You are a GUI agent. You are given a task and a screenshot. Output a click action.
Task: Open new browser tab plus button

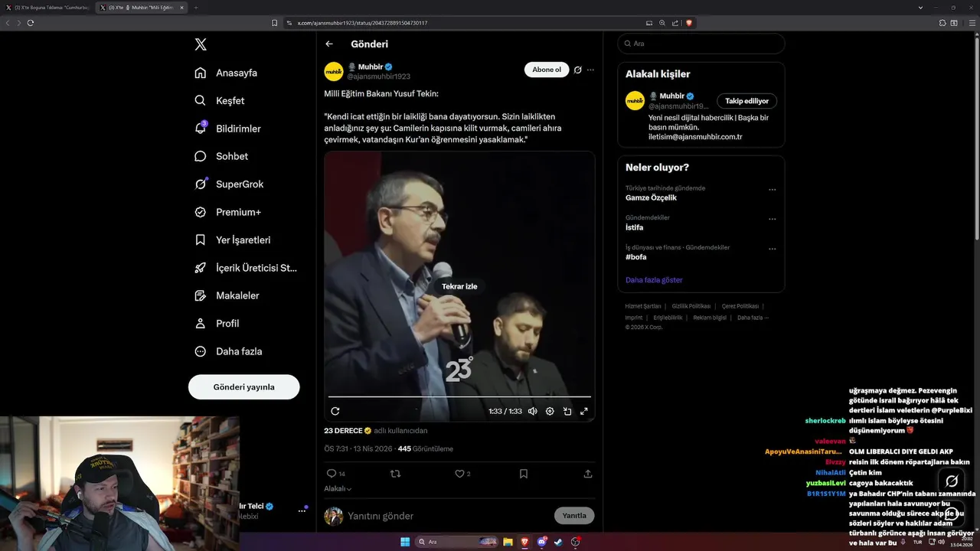point(195,7)
